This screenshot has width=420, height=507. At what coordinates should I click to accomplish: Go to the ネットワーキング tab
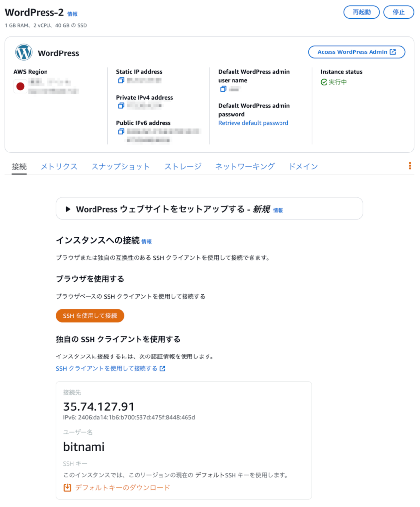[x=245, y=166]
